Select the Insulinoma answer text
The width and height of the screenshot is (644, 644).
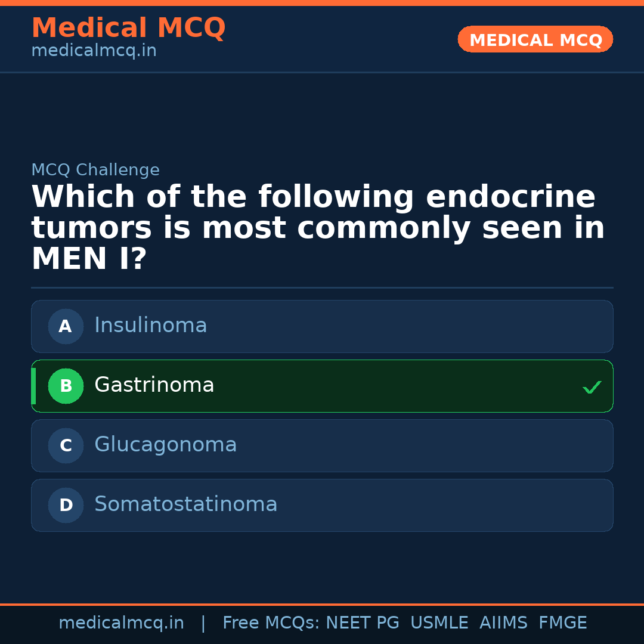150,326
